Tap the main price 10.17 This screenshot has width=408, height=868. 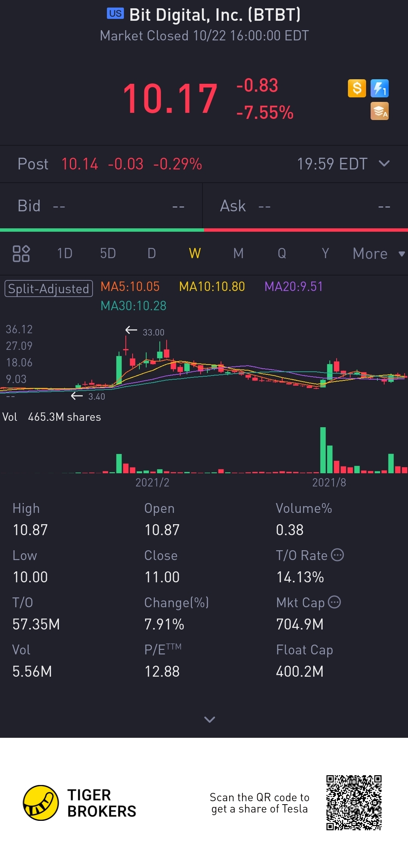tap(170, 98)
